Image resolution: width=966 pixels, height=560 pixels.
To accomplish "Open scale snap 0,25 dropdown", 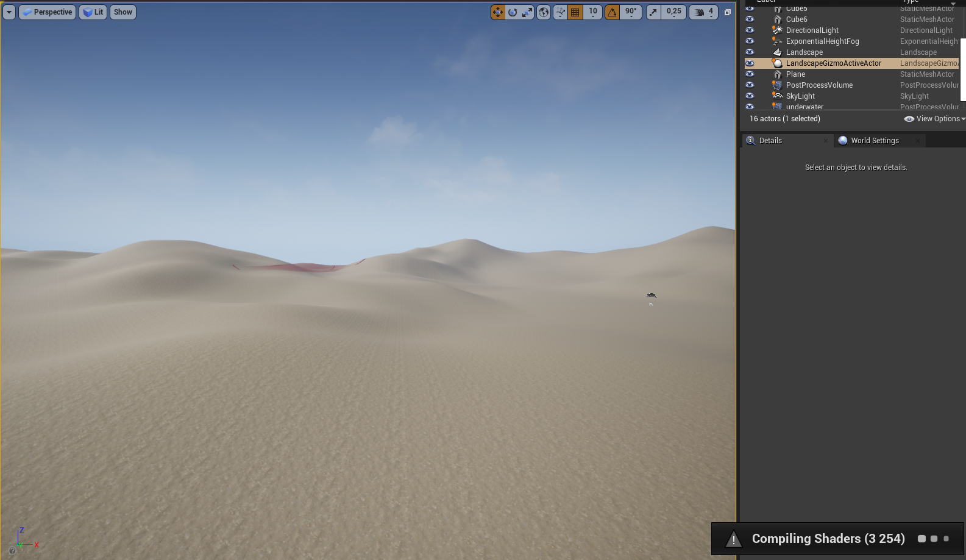I will click(674, 12).
